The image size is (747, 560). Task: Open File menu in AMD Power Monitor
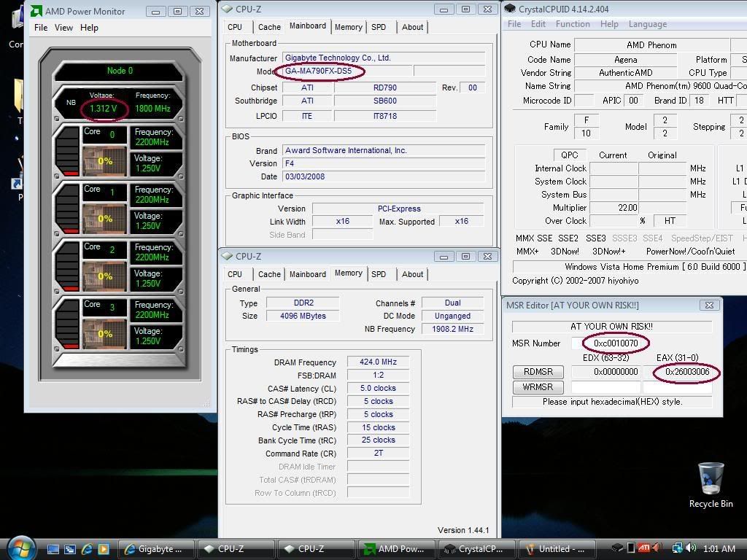[41, 28]
